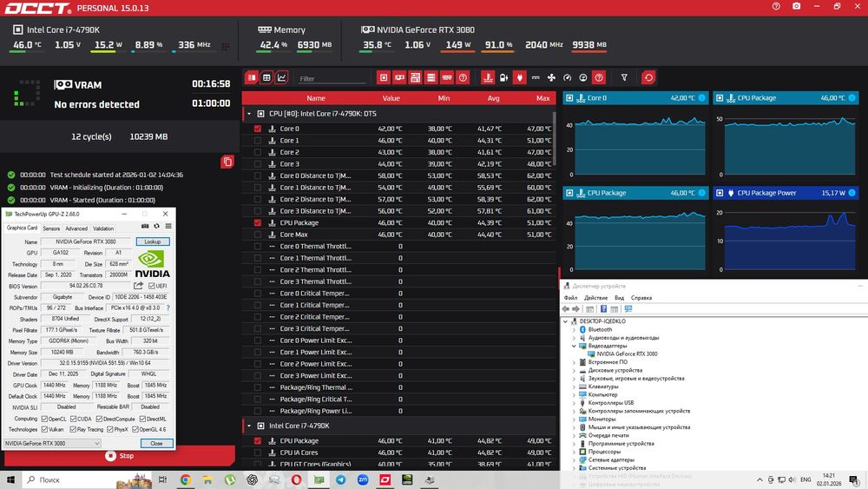Viewport: 868px width, 489px height.
Task: Click the GPU-Z BIOS export share icon
Action: pyautogui.click(x=138, y=286)
